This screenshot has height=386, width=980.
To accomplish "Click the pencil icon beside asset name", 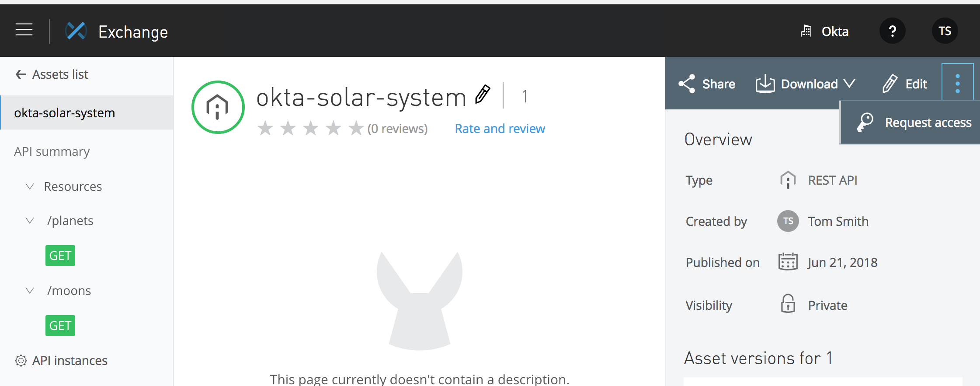I will coord(483,95).
